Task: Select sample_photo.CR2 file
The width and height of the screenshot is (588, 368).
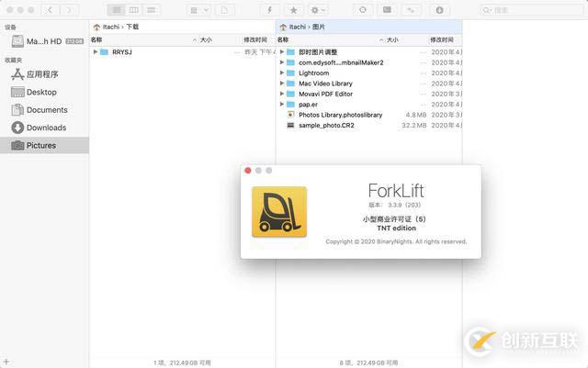Action: click(x=326, y=126)
